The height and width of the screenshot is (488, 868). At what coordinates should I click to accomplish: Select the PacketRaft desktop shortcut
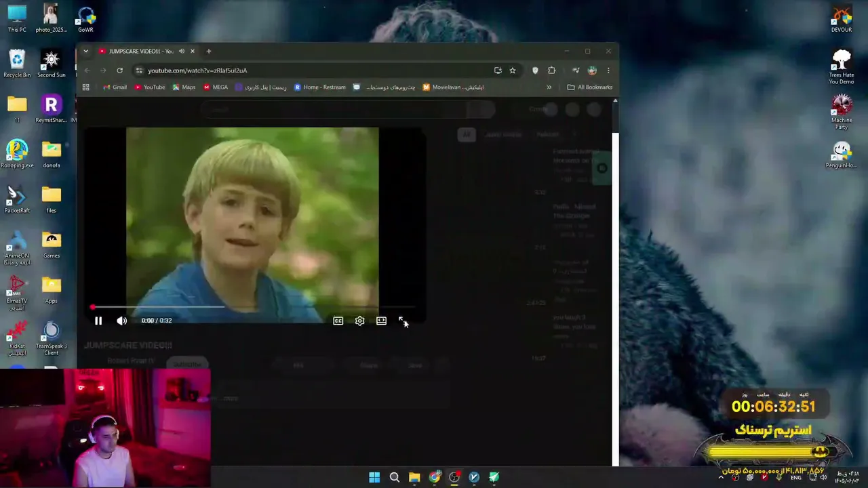point(17,199)
